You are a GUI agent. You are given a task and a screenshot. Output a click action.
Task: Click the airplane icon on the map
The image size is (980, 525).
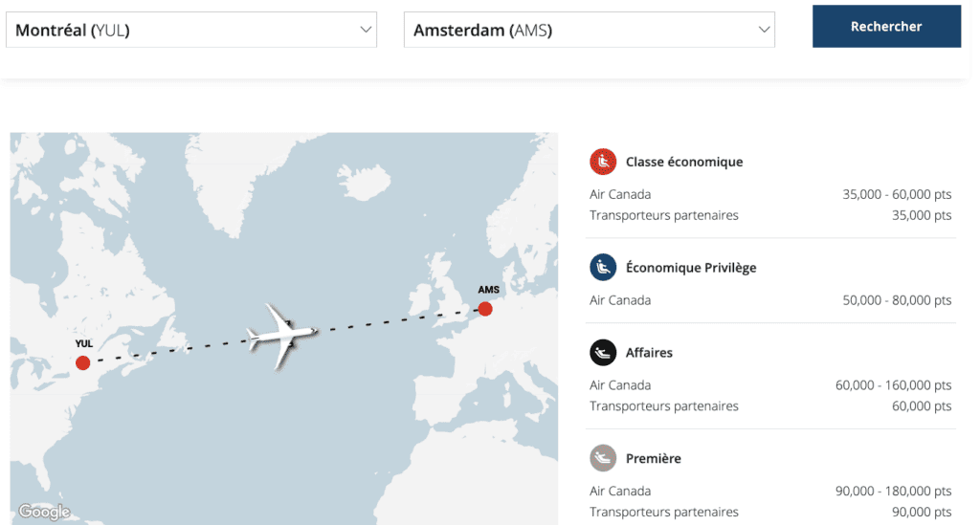280,335
